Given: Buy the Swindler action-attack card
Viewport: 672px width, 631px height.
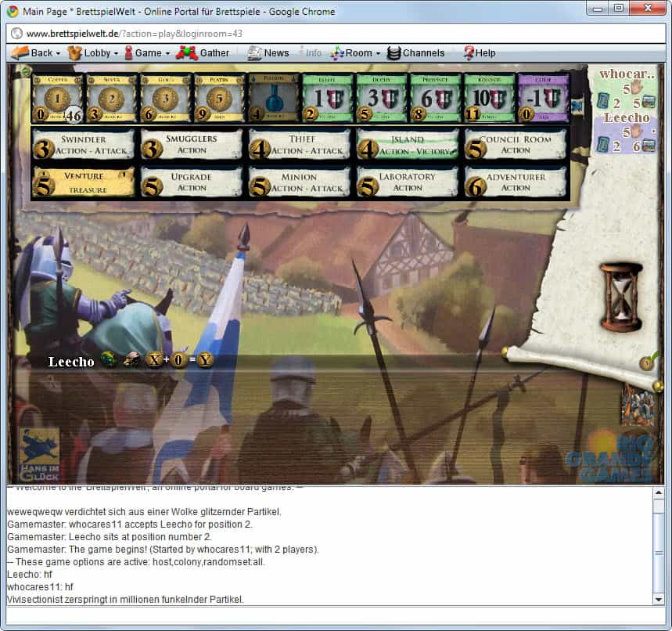Looking at the screenshot, I should click(84, 145).
